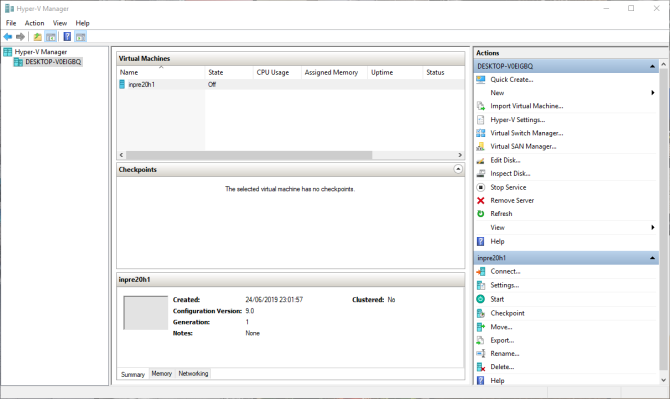Click the virtual machine preview thumbnail

(146, 313)
